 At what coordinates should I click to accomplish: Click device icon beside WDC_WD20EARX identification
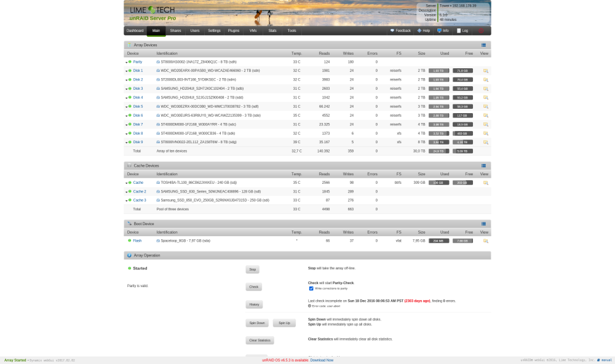pos(158,71)
